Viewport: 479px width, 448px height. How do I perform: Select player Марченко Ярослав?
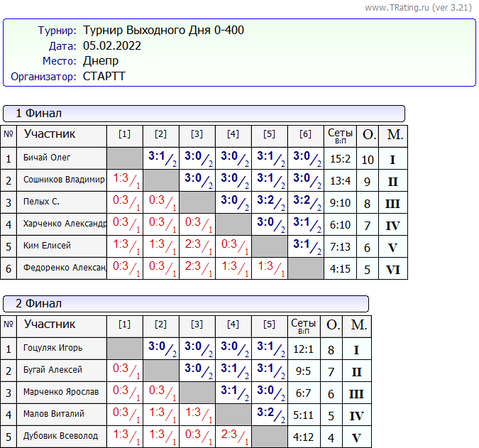[x=61, y=393]
